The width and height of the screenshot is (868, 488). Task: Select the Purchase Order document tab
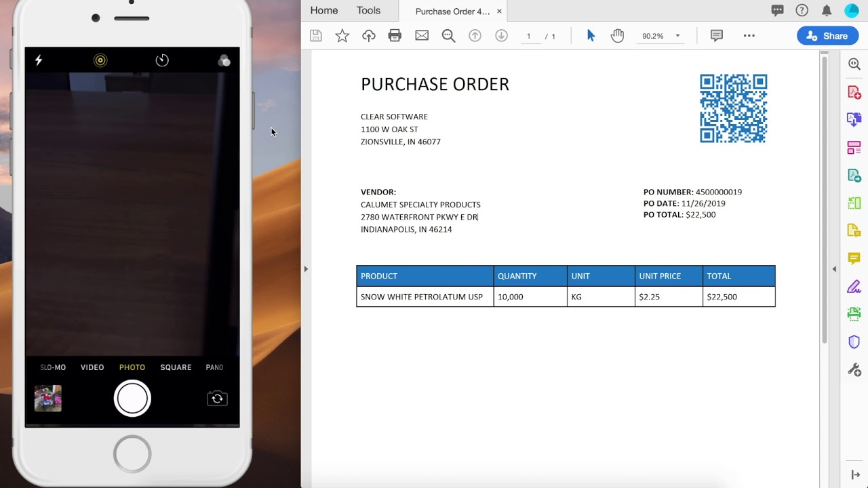point(452,12)
